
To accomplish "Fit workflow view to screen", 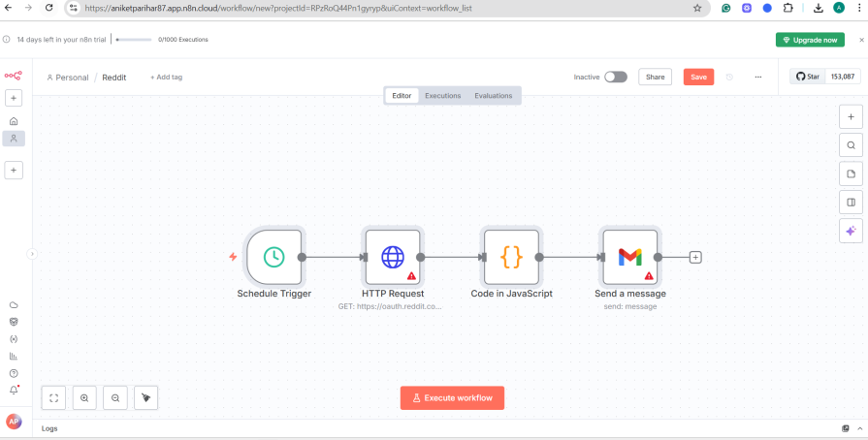I will (x=53, y=398).
